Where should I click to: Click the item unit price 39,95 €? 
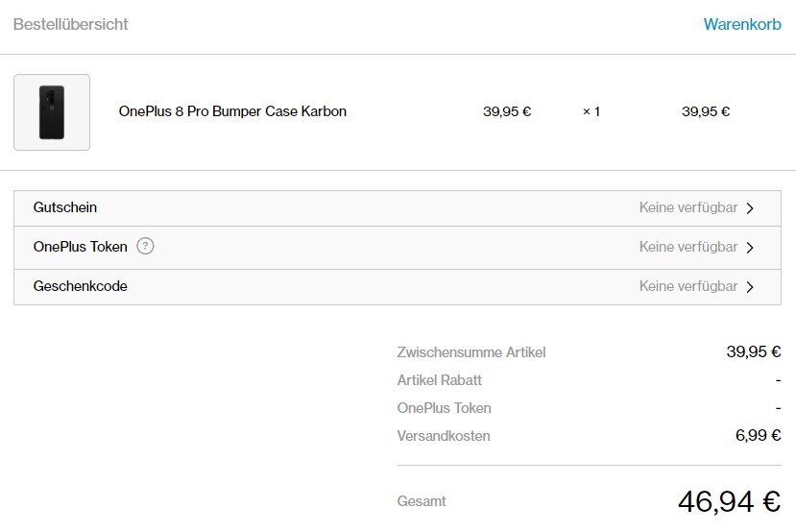(507, 111)
